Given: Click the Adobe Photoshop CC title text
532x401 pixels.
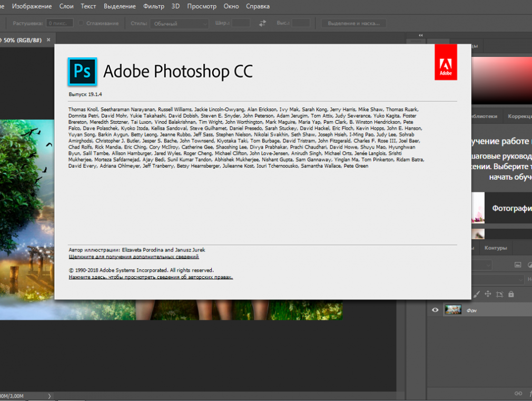Looking at the screenshot, I should pos(178,71).
